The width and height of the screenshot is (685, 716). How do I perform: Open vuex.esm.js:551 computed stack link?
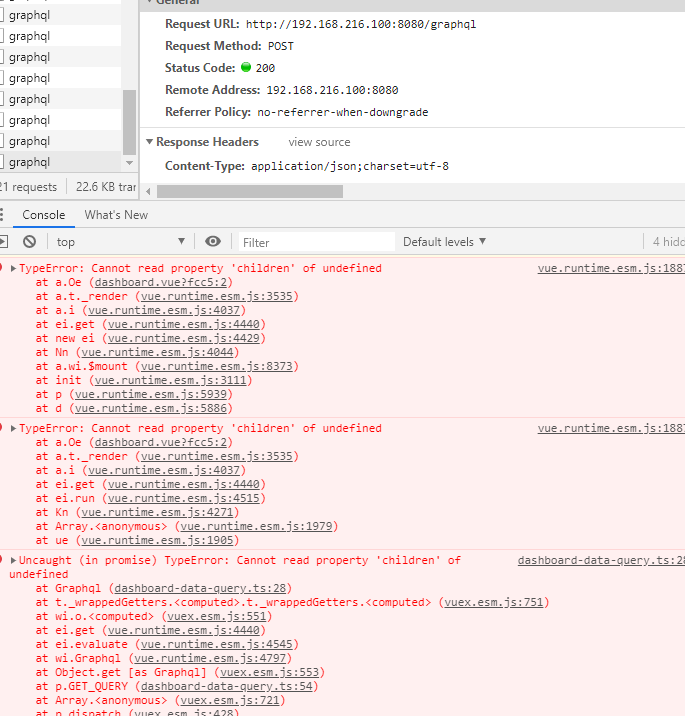coord(216,616)
